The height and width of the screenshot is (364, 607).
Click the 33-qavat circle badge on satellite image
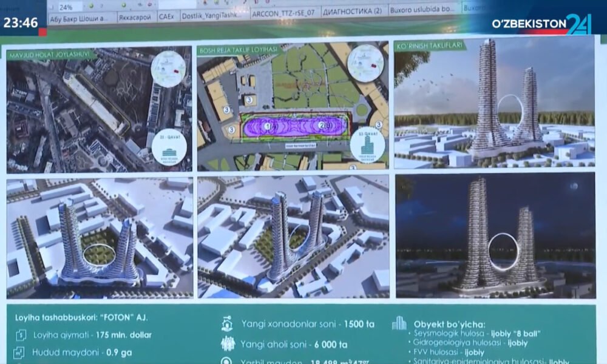point(168,146)
